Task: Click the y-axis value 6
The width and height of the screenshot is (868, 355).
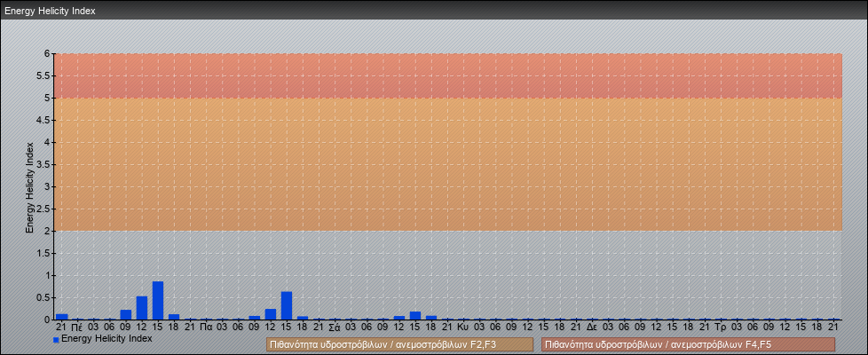Action: pos(48,54)
